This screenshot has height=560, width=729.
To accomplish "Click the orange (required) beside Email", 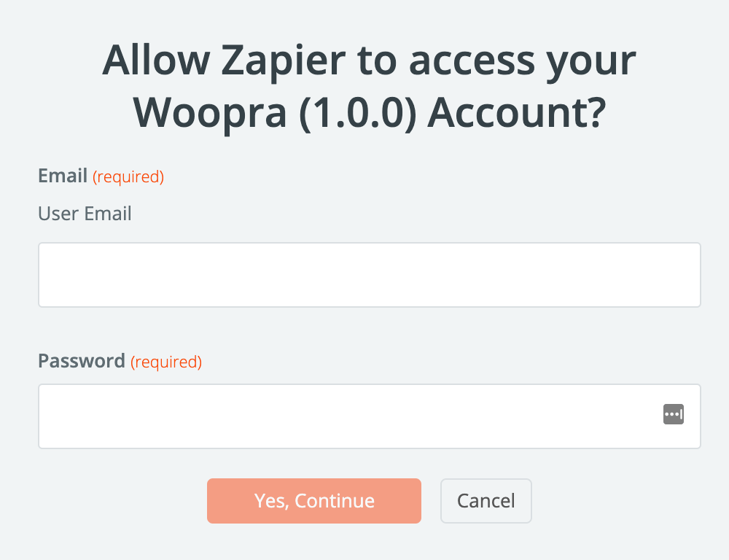I will (x=128, y=176).
